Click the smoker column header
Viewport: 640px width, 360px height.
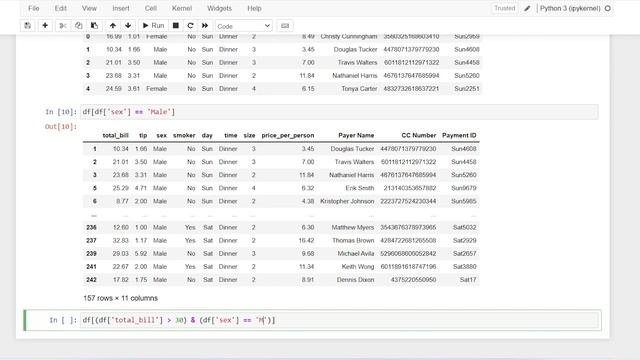tap(184, 135)
